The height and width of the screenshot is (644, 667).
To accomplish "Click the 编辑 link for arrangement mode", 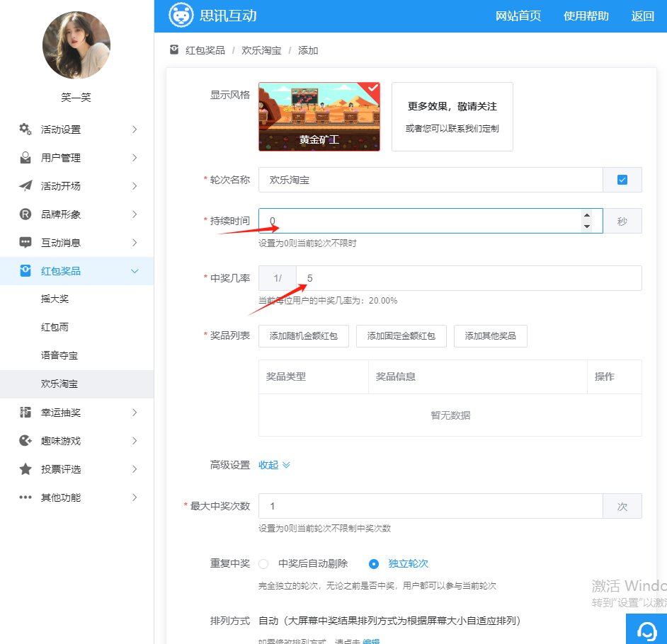I will point(371,641).
